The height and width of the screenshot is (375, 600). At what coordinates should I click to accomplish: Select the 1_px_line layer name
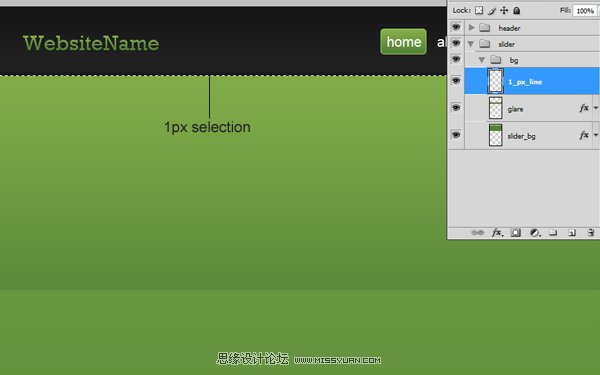coord(525,82)
